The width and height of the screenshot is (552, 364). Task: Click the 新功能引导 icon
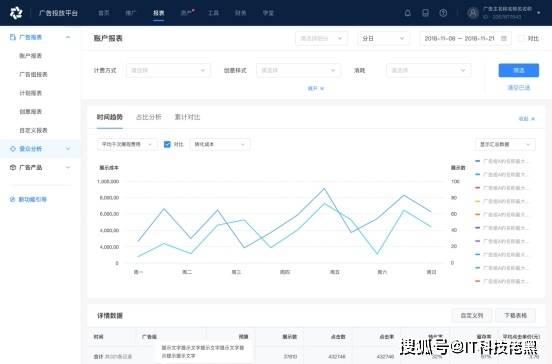point(13,199)
